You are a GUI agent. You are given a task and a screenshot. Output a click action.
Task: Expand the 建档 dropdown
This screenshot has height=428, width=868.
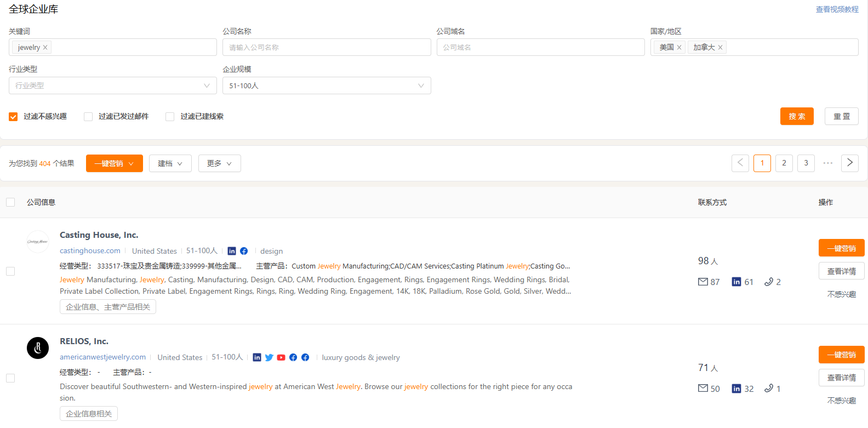[x=170, y=163]
